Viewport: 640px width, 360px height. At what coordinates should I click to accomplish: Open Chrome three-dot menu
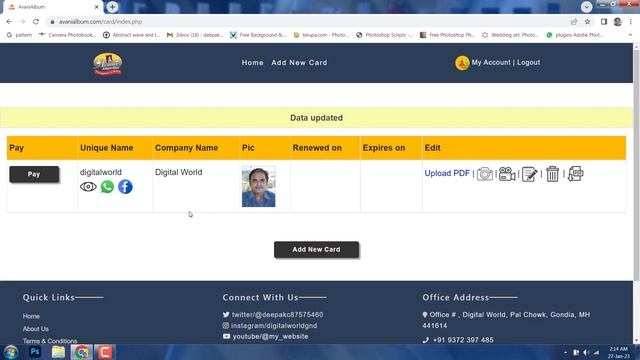[x=631, y=22]
